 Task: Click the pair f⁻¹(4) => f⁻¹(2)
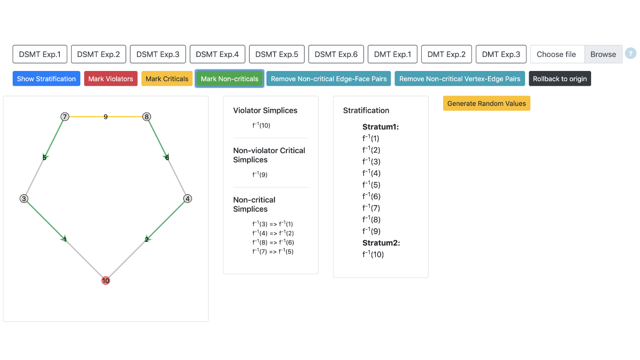coord(273,233)
